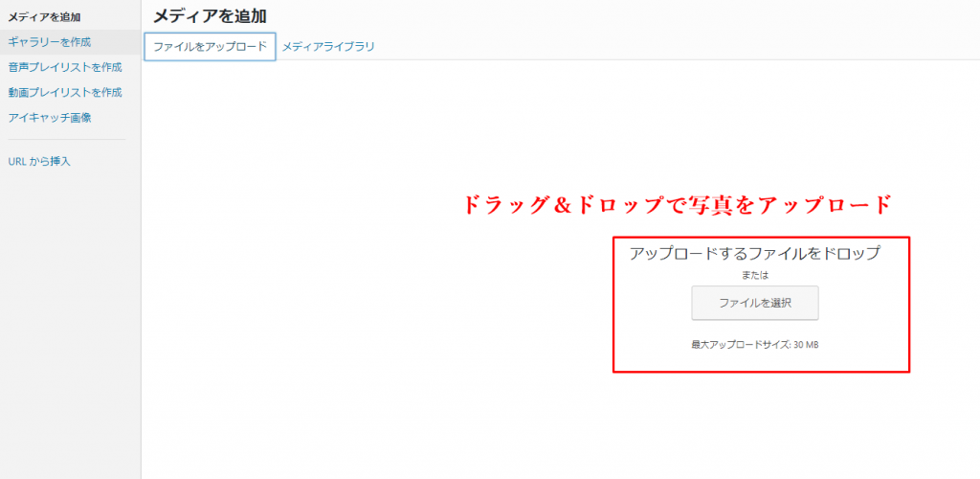Click the ファイルを選択 button

coord(755,304)
